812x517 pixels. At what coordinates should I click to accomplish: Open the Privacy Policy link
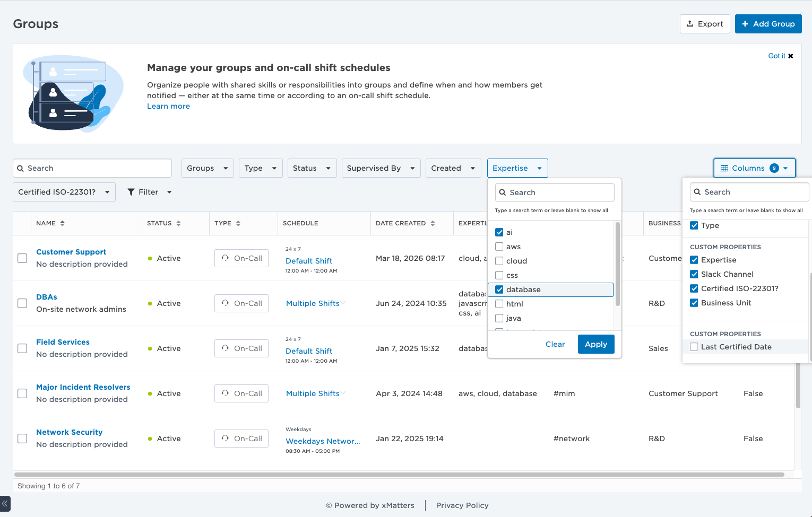462,505
